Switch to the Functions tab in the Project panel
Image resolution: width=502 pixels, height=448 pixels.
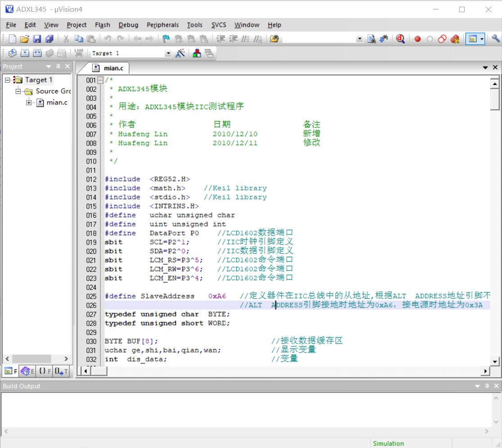(x=45, y=371)
